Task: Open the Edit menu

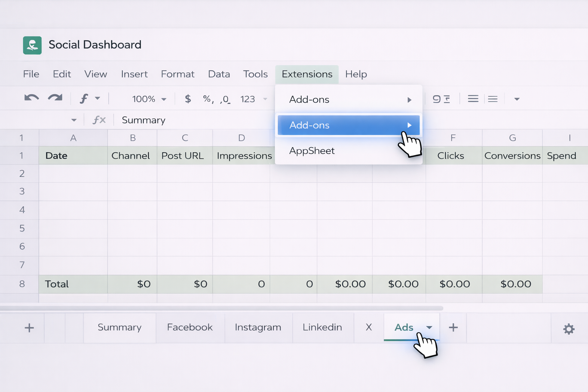Action: (62, 74)
